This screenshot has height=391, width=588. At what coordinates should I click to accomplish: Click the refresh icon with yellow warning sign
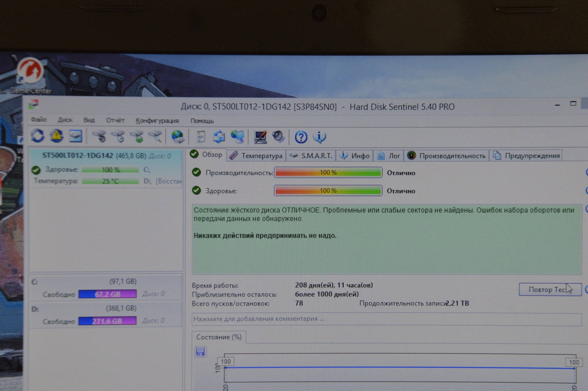(56, 136)
